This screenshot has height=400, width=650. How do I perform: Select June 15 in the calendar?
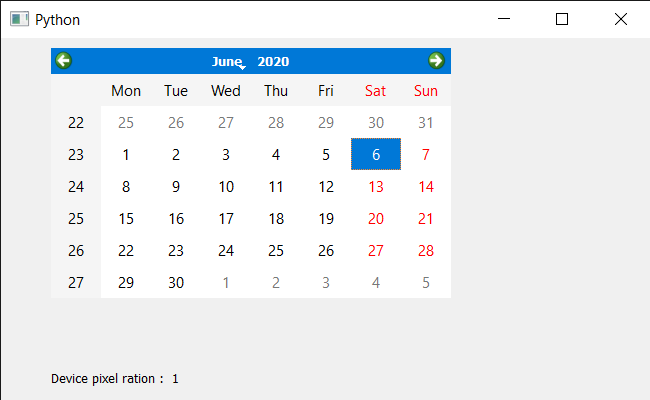click(126, 218)
